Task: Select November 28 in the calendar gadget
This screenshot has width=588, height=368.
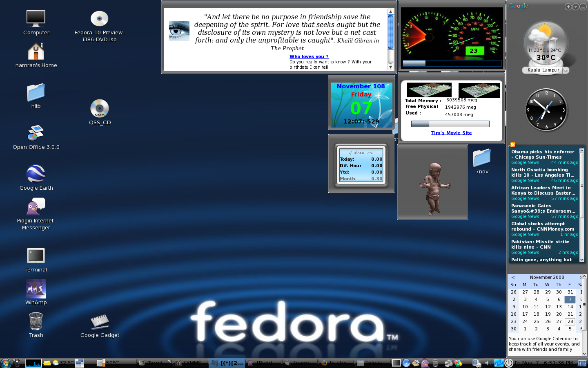Action: [x=570, y=321]
